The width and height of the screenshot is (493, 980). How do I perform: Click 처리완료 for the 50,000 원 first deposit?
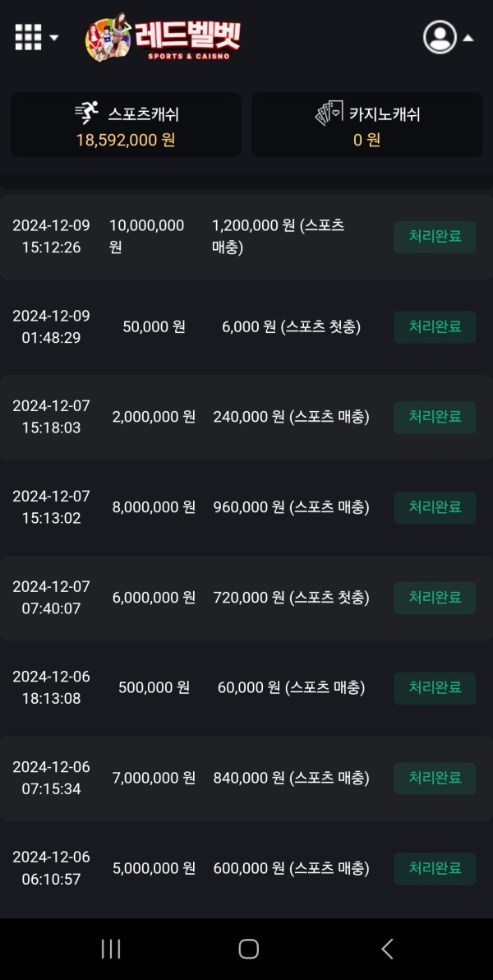[435, 327]
